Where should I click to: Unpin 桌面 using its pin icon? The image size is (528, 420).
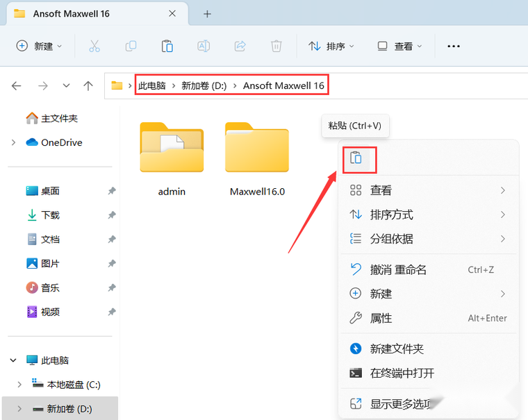pos(112,191)
